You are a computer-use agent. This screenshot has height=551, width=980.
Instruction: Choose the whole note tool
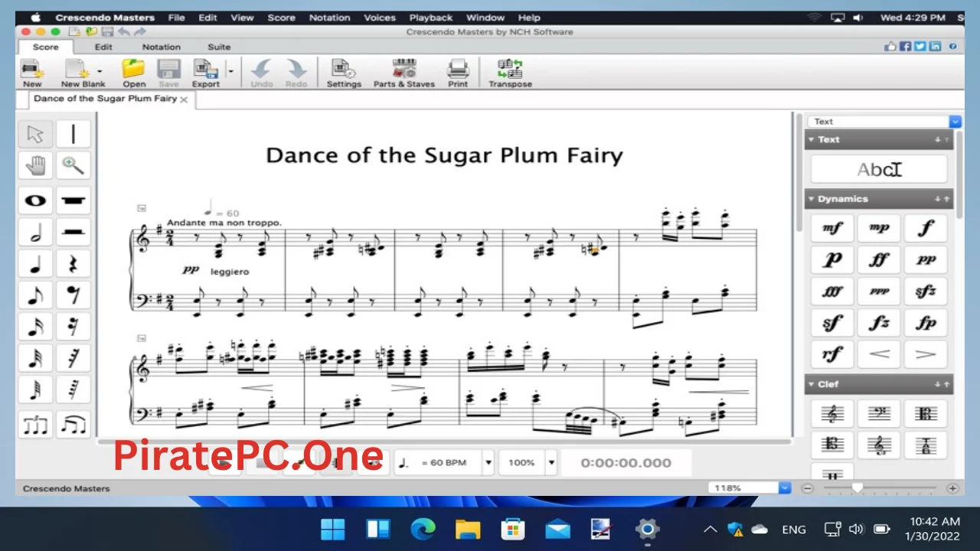click(x=35, y=201)
